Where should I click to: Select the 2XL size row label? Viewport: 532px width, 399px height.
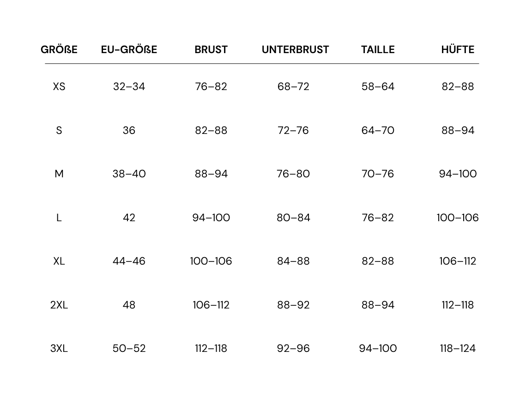[59, 305]
